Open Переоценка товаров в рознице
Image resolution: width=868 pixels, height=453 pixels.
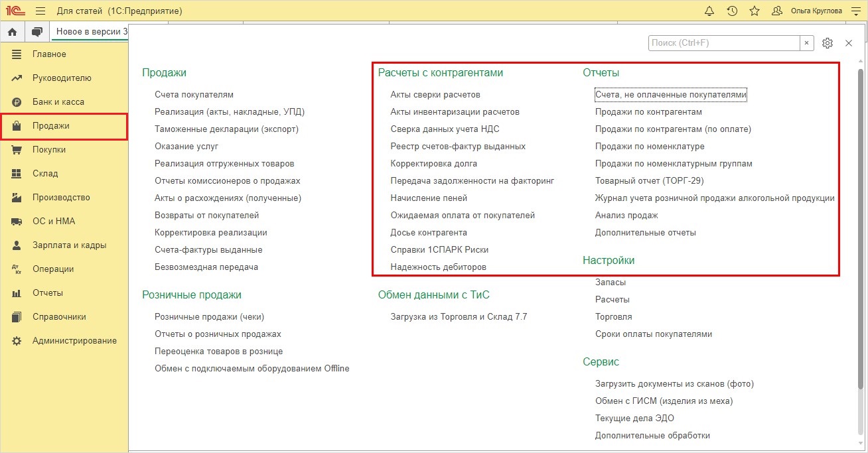(x=219, y=352)
